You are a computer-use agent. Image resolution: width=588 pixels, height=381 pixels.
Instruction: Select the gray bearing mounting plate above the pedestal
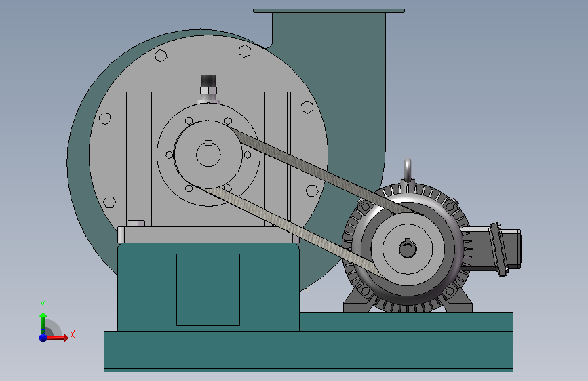pos(208,235)
